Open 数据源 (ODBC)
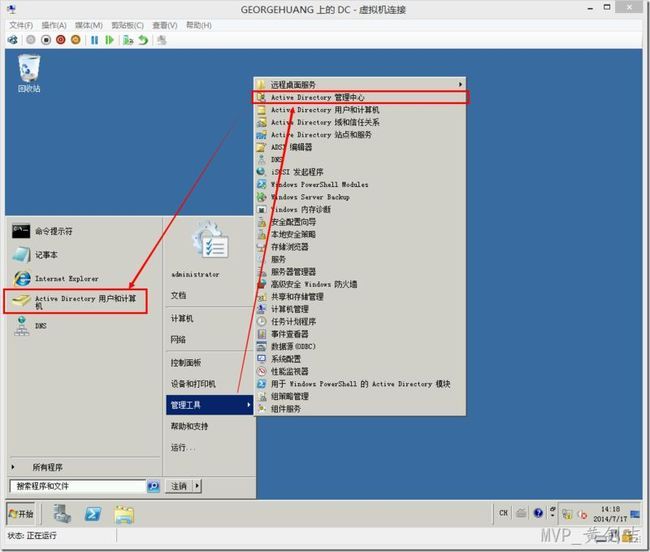 click(360, 346)
